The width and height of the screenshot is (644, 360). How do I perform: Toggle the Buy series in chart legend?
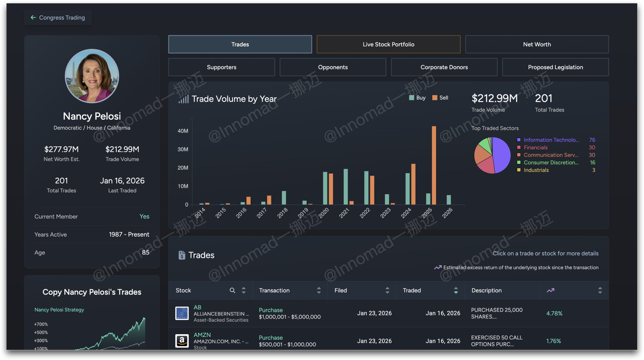417,98
